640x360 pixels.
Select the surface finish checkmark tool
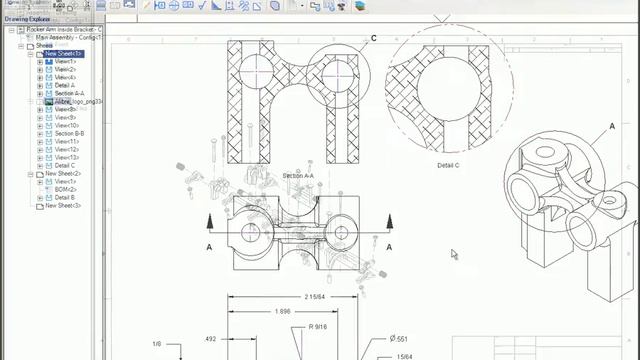tap(202, 6)
